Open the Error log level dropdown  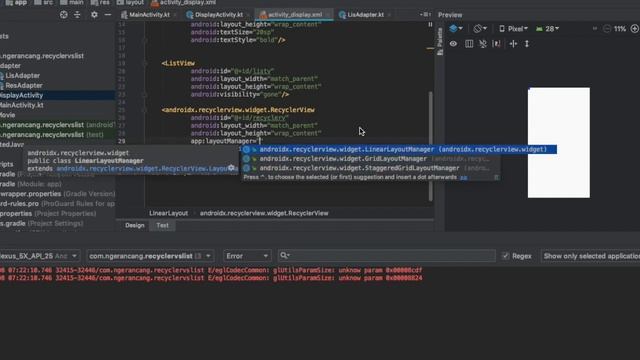pyautogui.click(x=247, y=256)
